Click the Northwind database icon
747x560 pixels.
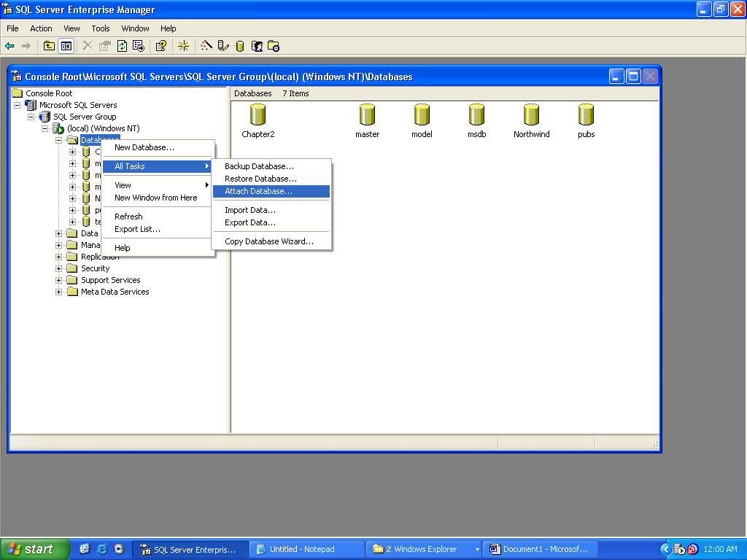point(531,115)
